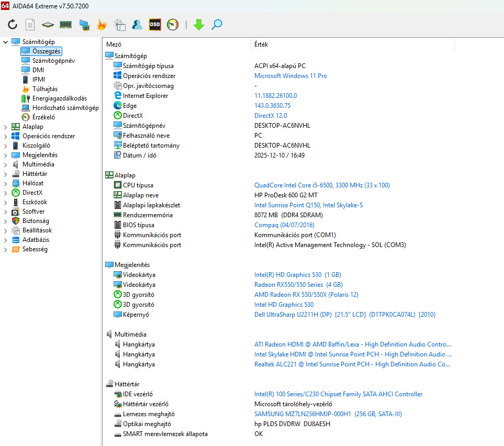504x446 pixels.
Task: Click Intel Skylake HDMI audio link
Action: [x=353, y=354]
